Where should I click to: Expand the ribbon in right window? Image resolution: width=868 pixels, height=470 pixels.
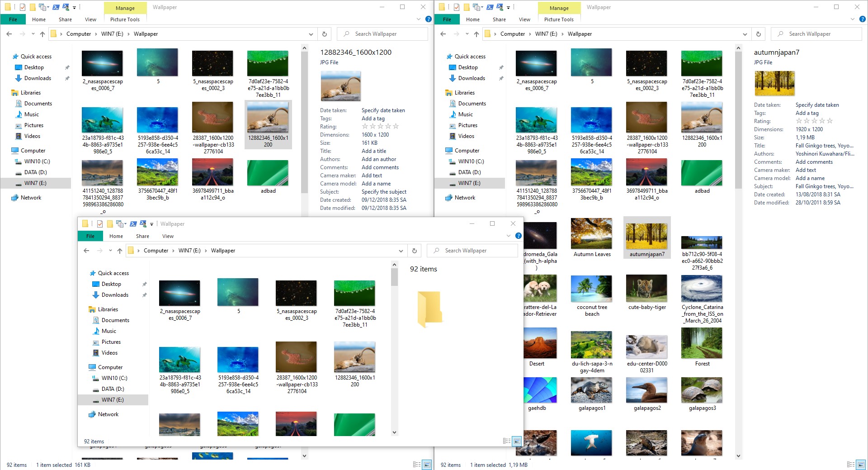pyautogui.click(x=853, y=19)
